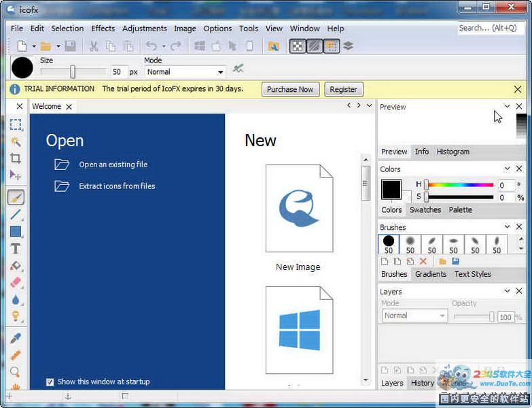Open the Selection menu

(x=67, y=29)
